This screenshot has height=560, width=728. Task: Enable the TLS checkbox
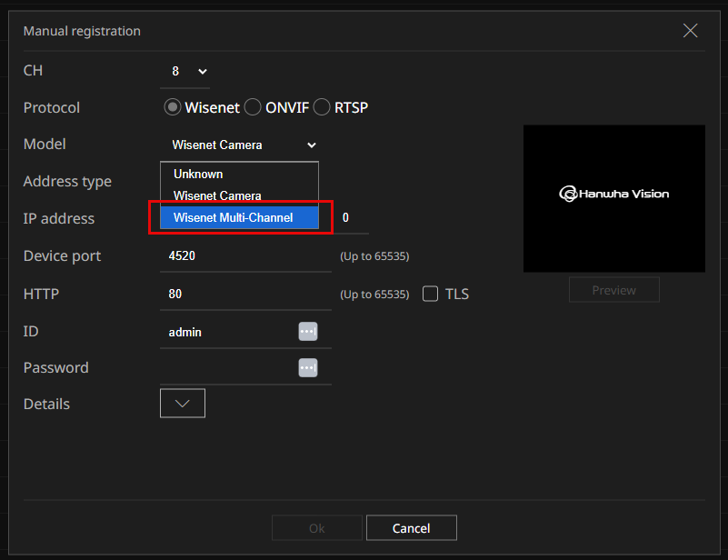pyautogui.click(x=431, y=294)
